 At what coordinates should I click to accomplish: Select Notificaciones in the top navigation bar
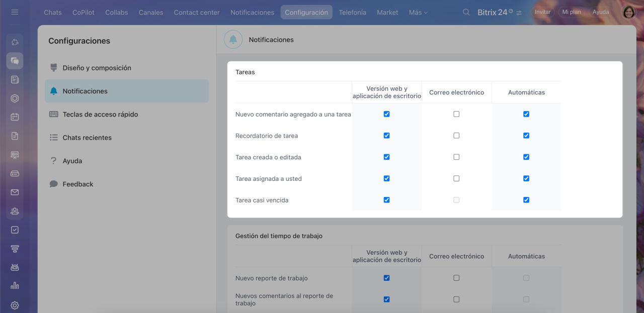253,12
